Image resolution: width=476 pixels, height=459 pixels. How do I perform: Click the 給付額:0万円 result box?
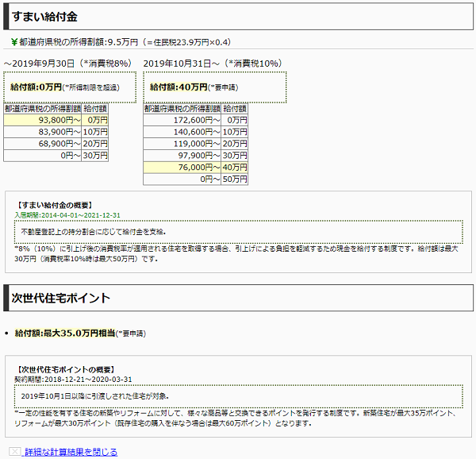[x=70, y=87]
